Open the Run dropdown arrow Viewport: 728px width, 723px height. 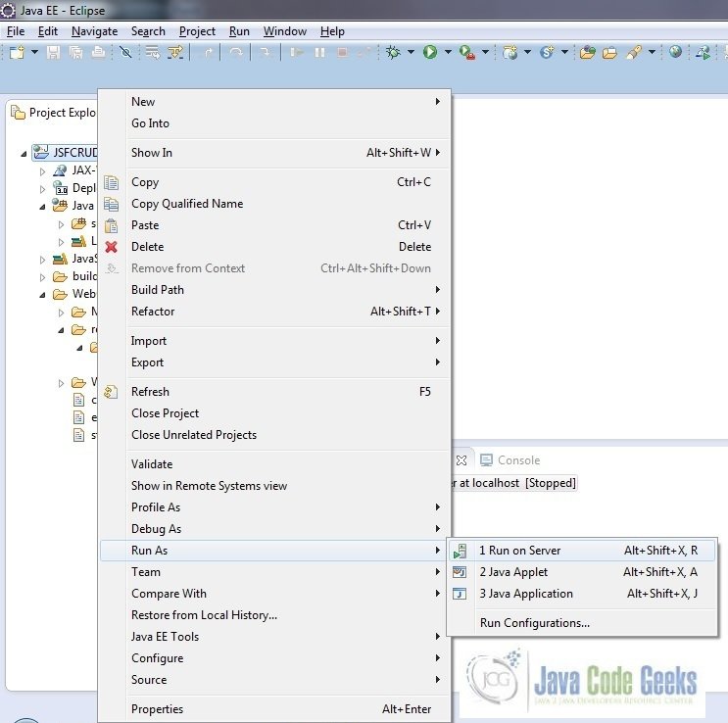tap(448, 52)
